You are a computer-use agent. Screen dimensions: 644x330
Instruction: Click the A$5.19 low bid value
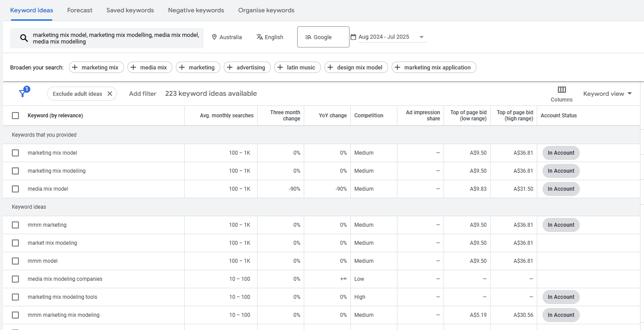[478, 315]
